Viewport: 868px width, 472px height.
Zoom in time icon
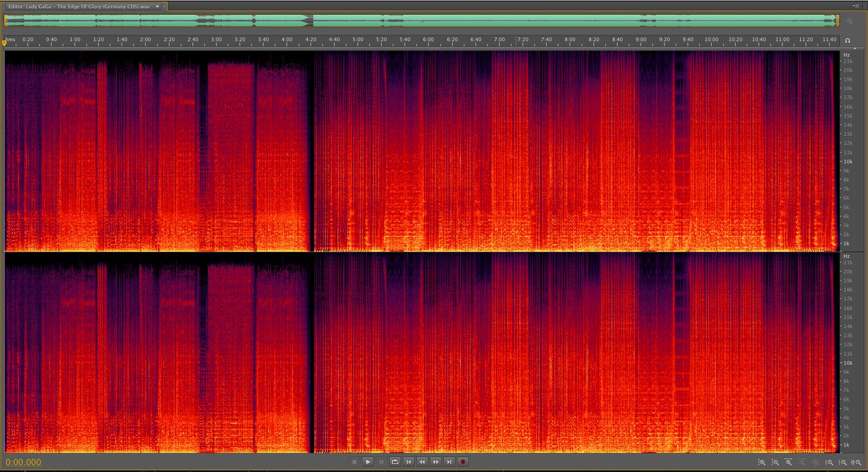[x=789, y=463]
